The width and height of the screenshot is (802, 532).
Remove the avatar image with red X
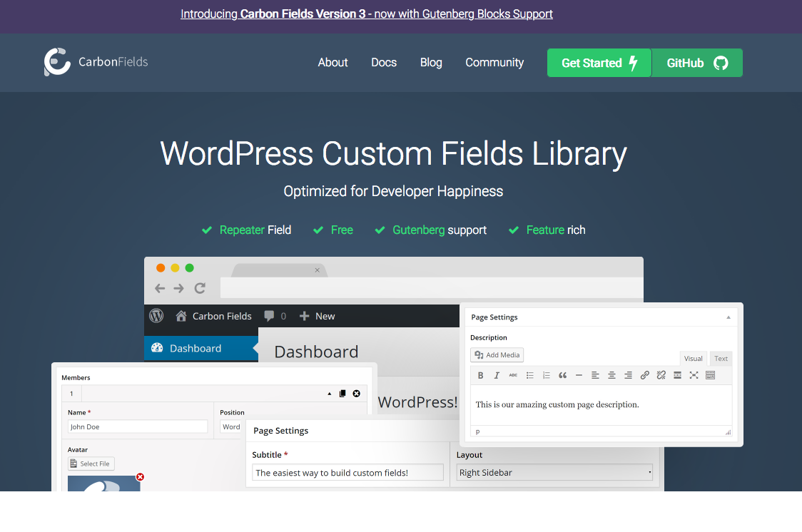click(140, 477)
